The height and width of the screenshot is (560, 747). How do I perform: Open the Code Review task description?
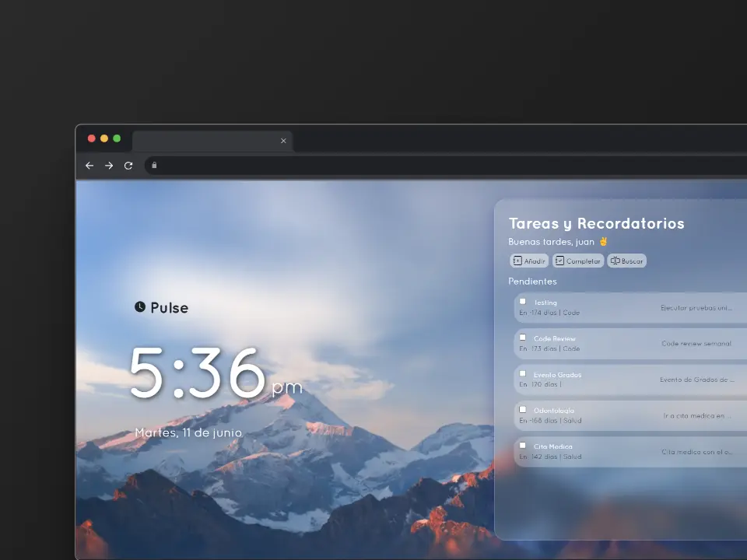coord(696,343)
